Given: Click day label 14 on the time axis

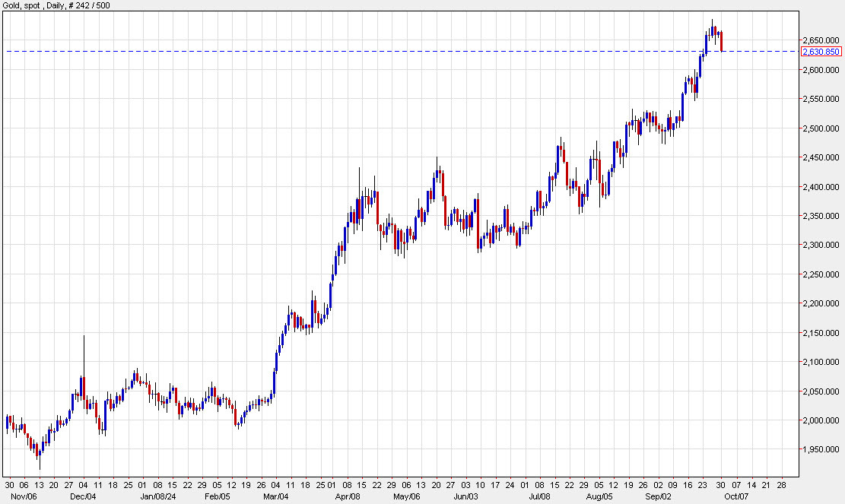Looking at the screenshot, I should click(x=751, y=485).
